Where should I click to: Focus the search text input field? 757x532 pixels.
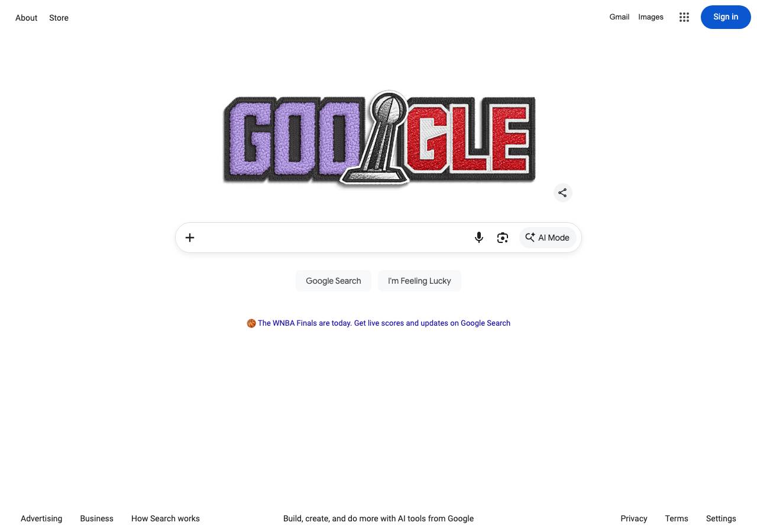[334, 238]
